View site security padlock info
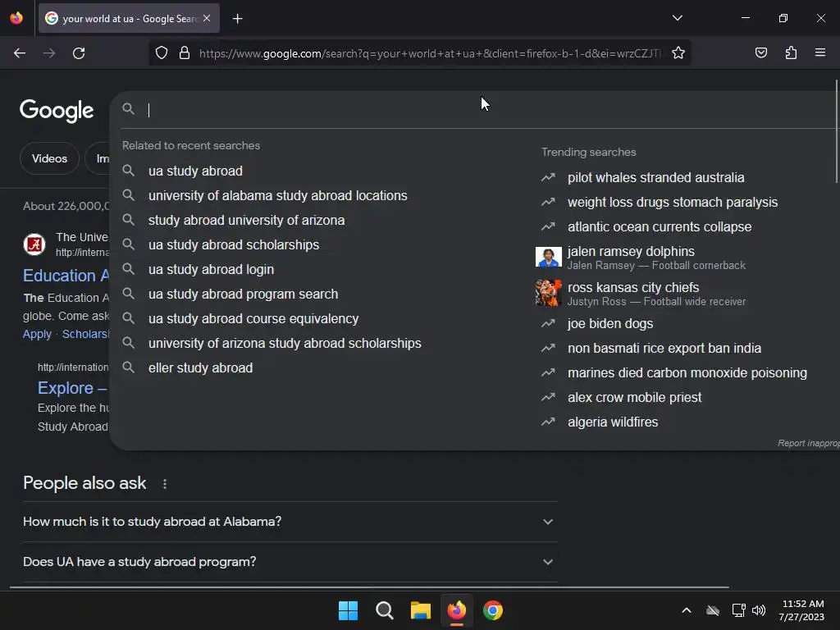Image resolution: width=840 pixels, height=630 pixels. (x=185, y=53)
